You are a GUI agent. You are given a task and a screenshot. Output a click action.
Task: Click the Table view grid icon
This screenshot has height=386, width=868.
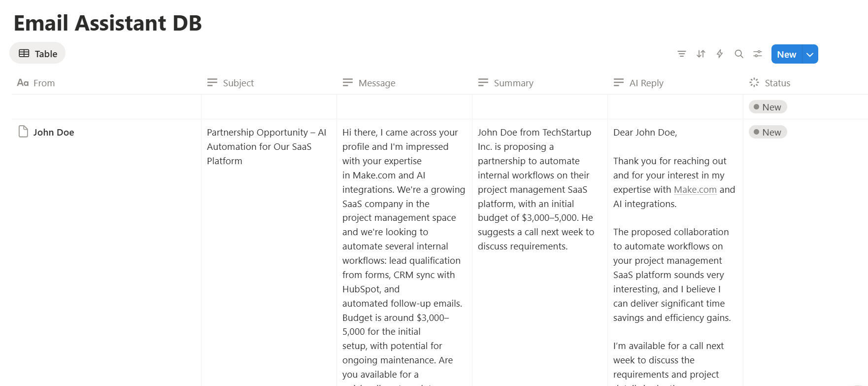point(24,53)
